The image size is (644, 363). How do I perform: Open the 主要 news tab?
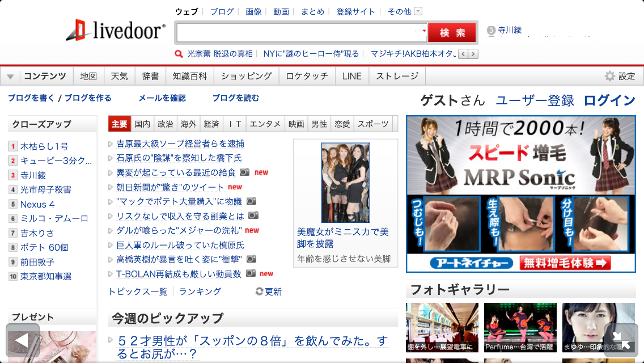tap(120, 124)
